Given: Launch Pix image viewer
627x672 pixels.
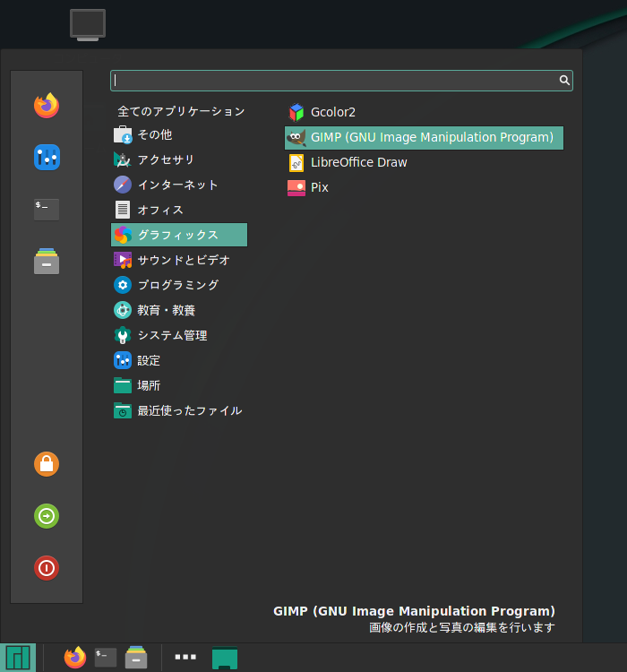Looking at the screenshot, I should pos(424,187).
